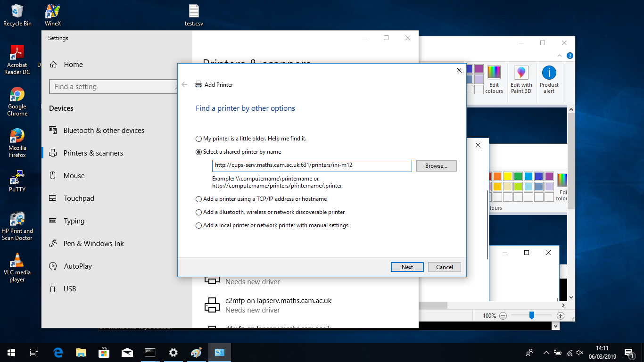644x362 pixels.
Task: Launch VLC media player shortcut
Action: pyautogui.click(x=17, y=267)
